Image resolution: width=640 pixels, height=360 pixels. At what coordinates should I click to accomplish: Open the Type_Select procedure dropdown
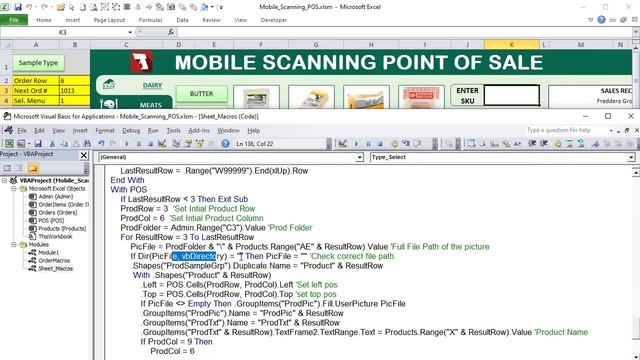(x=631, y=157)
